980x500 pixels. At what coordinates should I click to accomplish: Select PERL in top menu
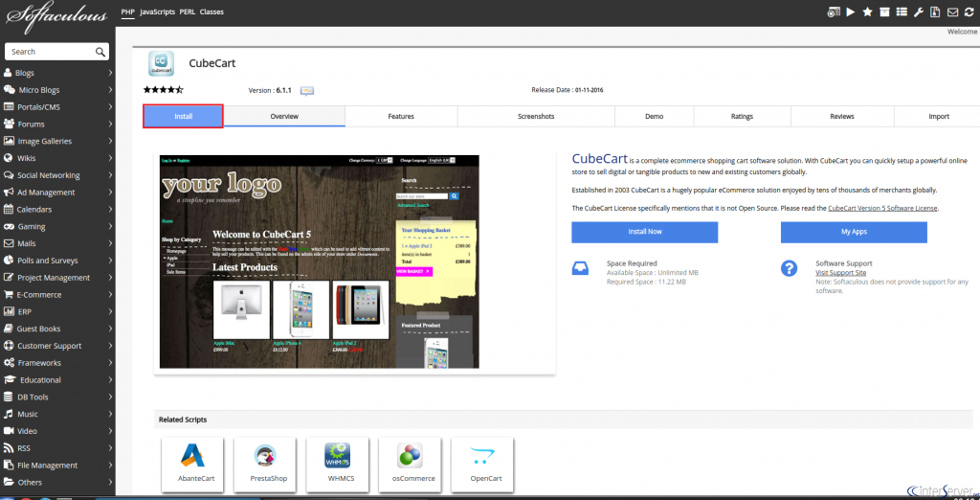pos(187,11)
